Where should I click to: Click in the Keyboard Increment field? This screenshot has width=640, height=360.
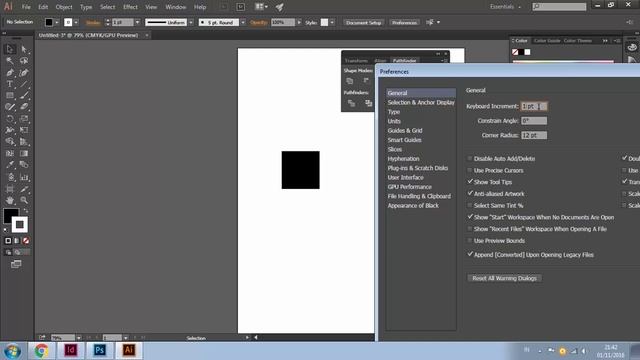click(x=534, y=106)
